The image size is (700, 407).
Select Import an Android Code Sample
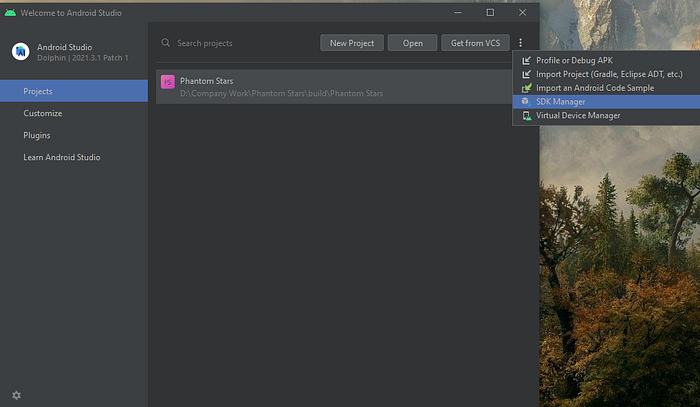coord(606,88)
